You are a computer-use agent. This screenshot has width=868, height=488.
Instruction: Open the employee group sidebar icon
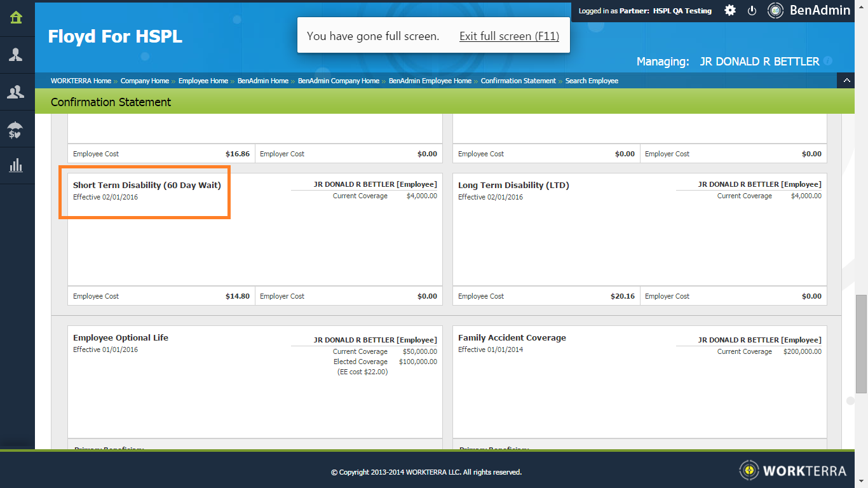[x=17, y=92]
